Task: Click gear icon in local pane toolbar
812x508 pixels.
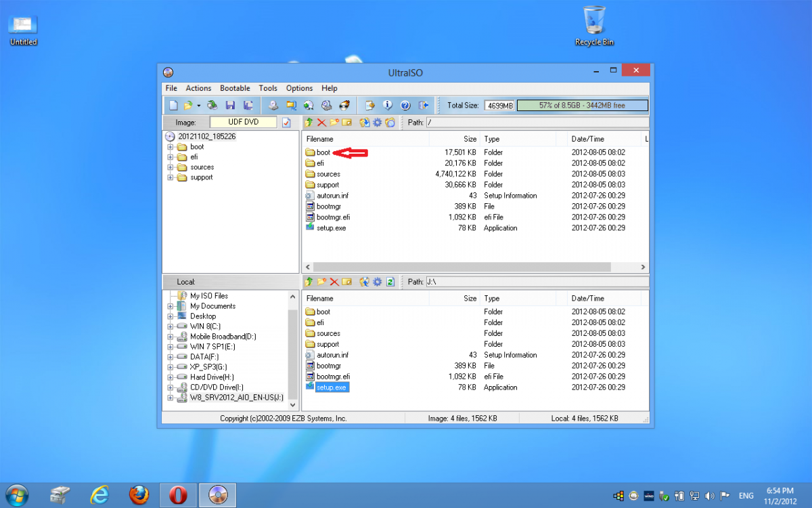Action: pyautogui.click(x=377, y=282)
